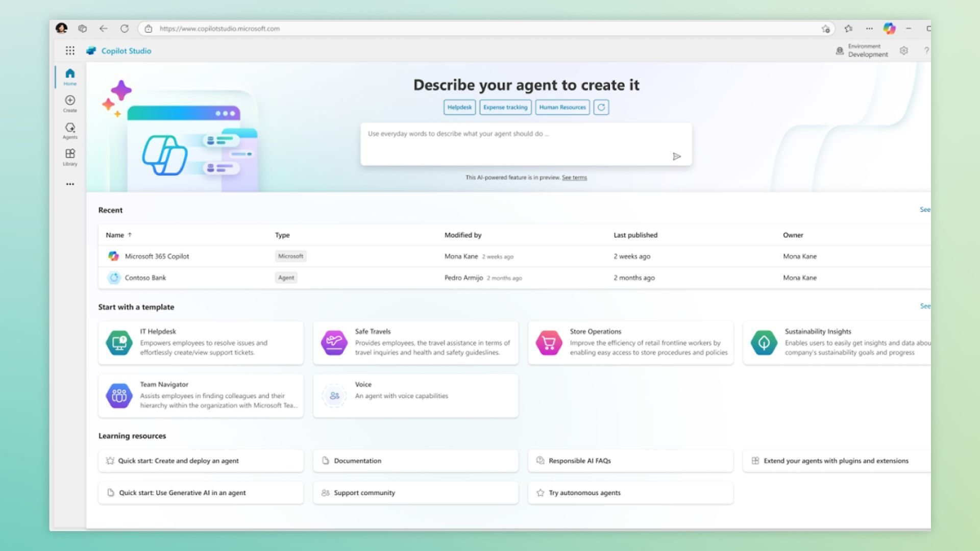
Task: Open Extend your agents with plugins resource
Action: [837, 461]
